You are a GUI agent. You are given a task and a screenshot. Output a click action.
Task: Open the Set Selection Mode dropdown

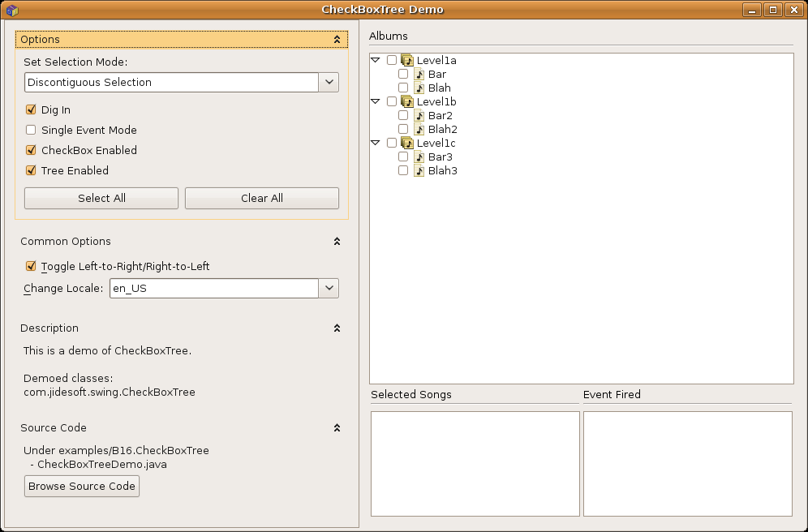click(329, 82)
